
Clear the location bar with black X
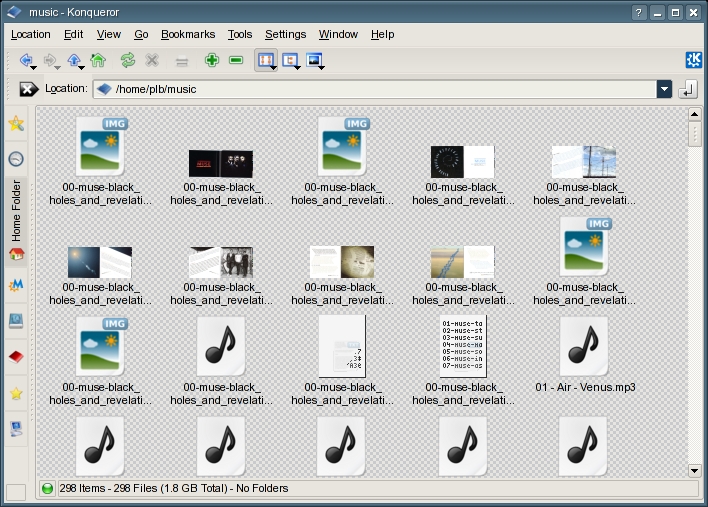[28, 89]
